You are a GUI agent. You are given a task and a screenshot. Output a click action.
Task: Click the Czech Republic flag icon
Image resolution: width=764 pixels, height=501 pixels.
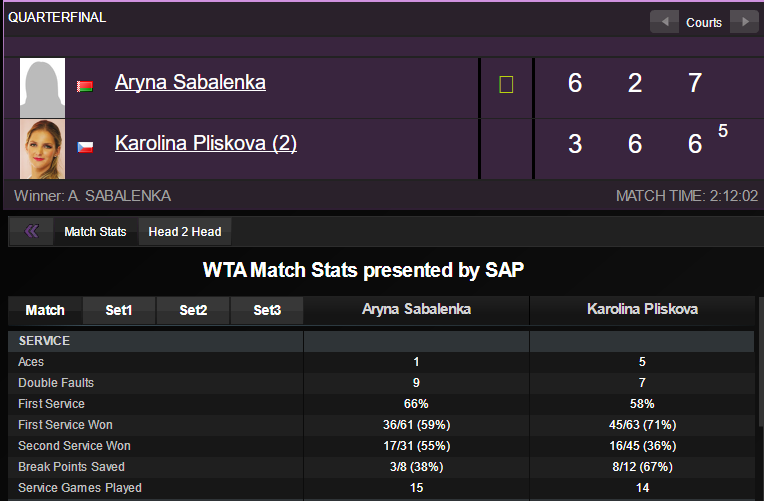(85, 147)
